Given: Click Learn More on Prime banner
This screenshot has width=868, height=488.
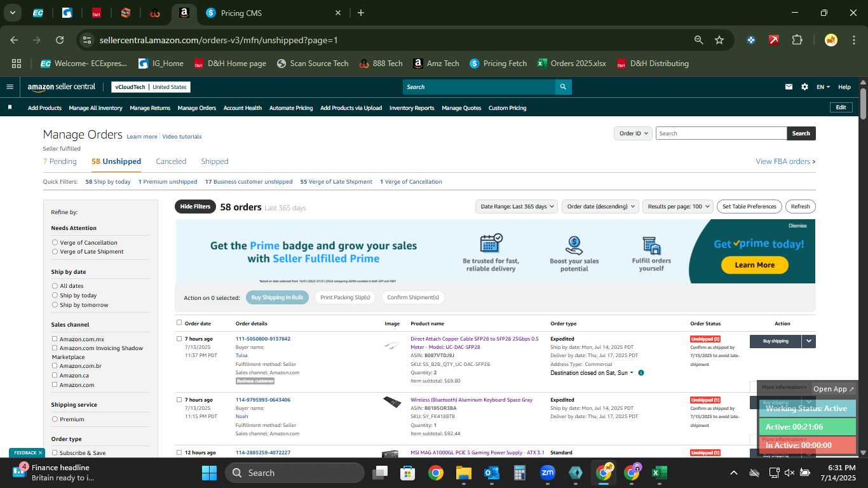Looking at the screenshot, I should [x=754, y=265].
